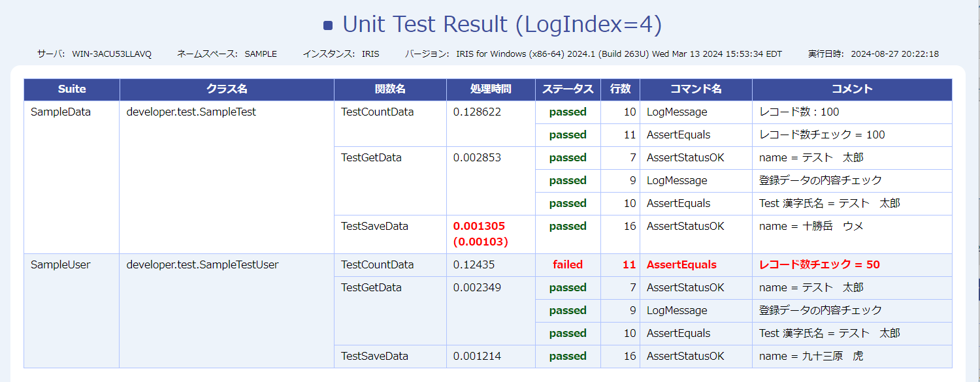Select the developer.test.SampleTestUser class name
Image resolution: width=980 pixels, height=382 pixels.
(x=203, y=264)
